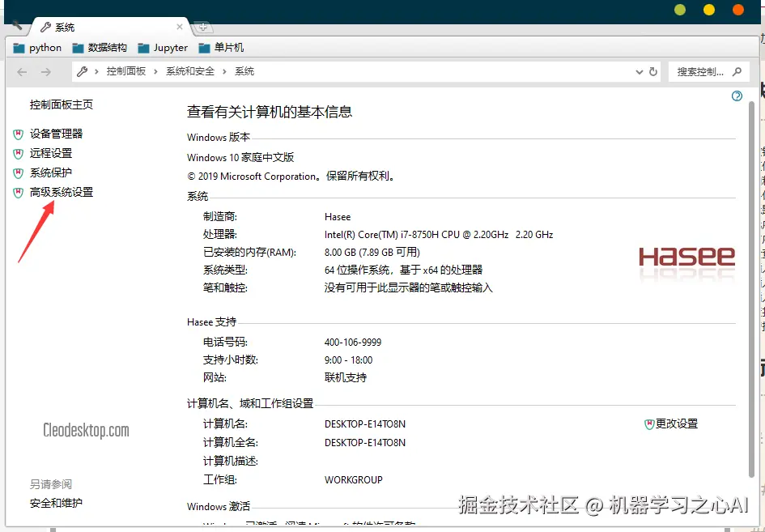Open 设备管理器 from the sidebar
765x532 pixels.
click(x=56, y=134)
